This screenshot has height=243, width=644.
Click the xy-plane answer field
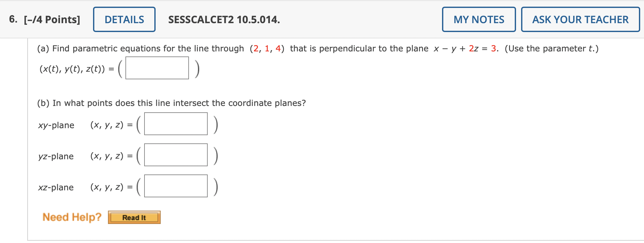point(176,124)
